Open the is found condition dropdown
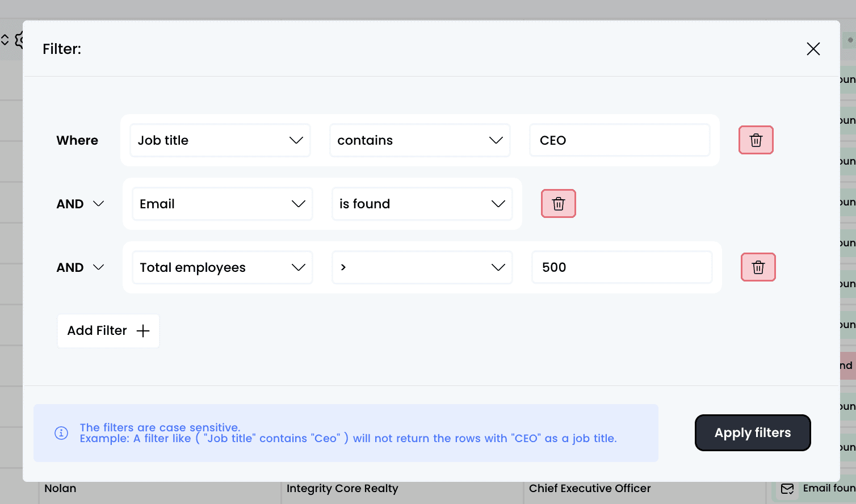 coord(422,204)
